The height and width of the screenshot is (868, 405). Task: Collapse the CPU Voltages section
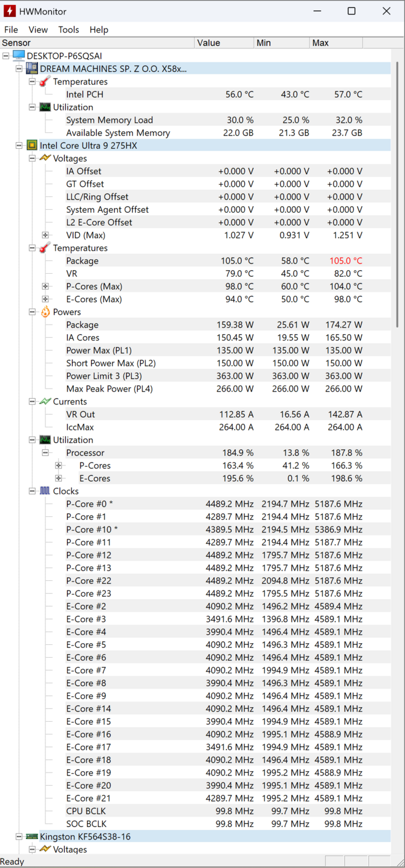(x=32, y=158)
